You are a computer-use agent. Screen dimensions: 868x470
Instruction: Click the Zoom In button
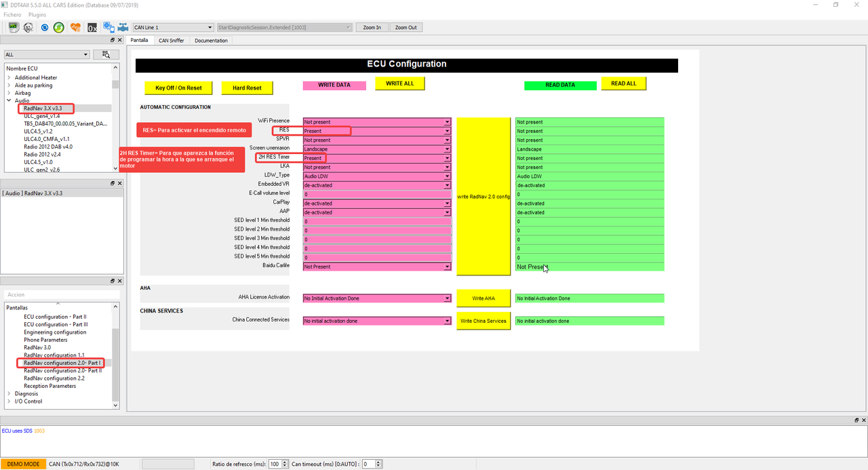click(372, 28)
